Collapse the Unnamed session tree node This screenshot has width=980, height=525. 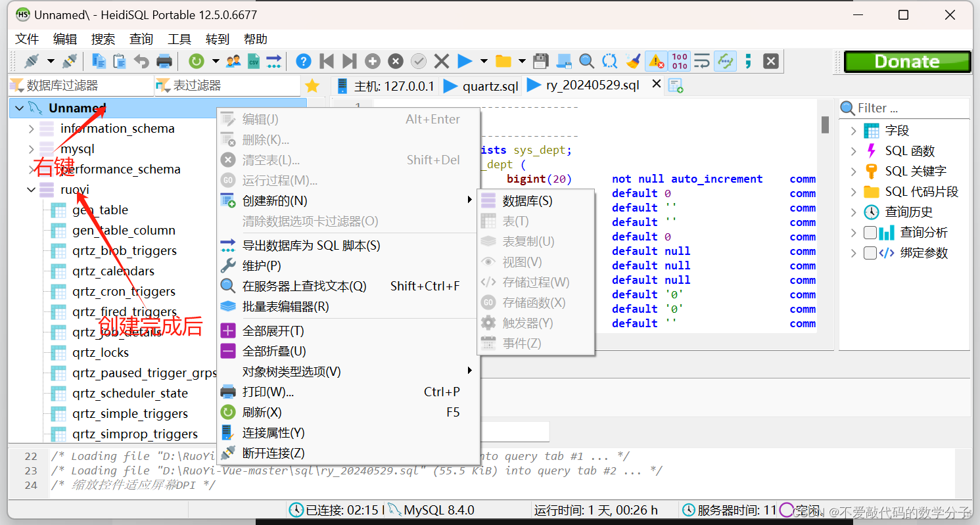(x=19, y=108)
